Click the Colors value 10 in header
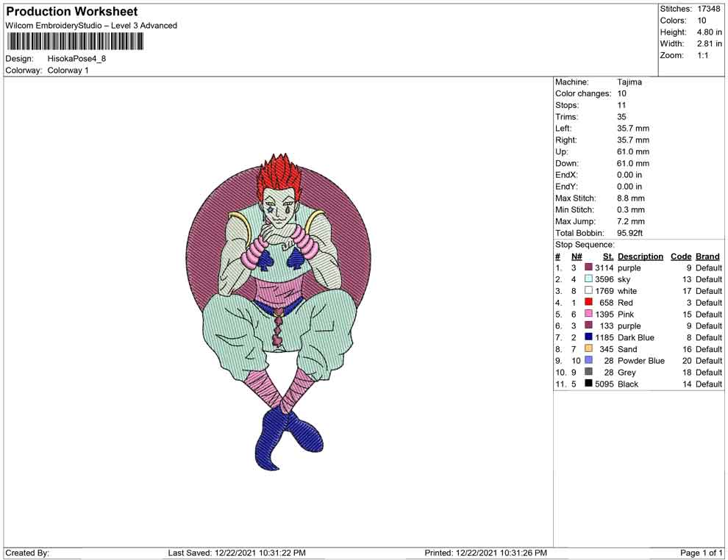The image size is (728, 560). [x=702, y=21]
